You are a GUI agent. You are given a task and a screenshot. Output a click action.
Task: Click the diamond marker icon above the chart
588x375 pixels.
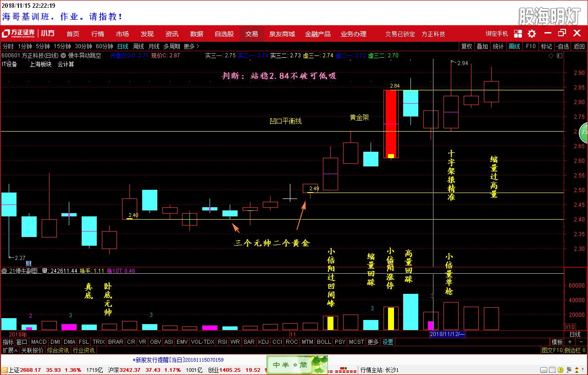[x=551, y=55]
